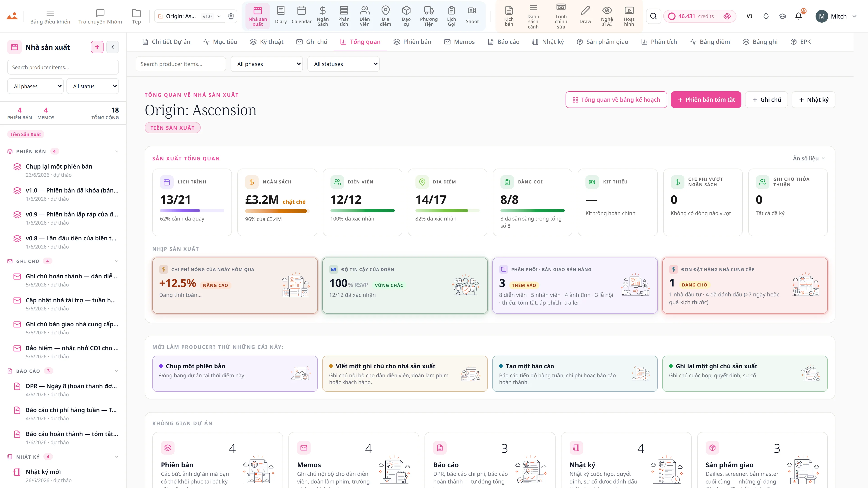Open the Diễn Viên cast tool
This screenshot has height=488, width=868.
point(365,16)
